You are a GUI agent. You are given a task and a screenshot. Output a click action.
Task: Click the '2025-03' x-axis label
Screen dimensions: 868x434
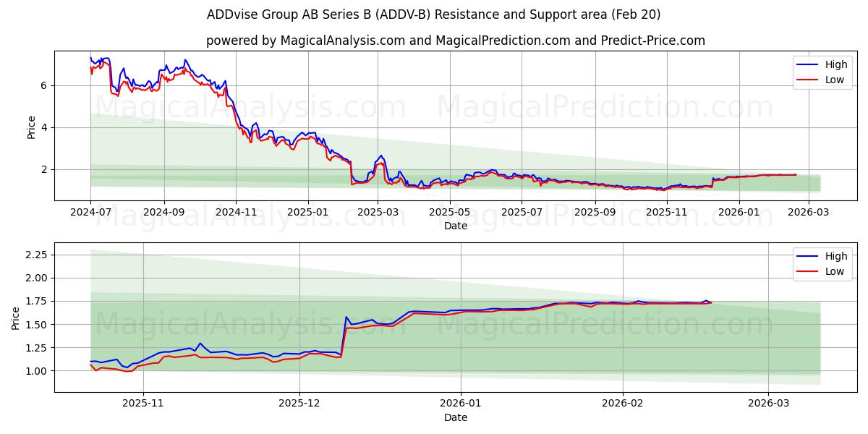click(x=379, y=213)
